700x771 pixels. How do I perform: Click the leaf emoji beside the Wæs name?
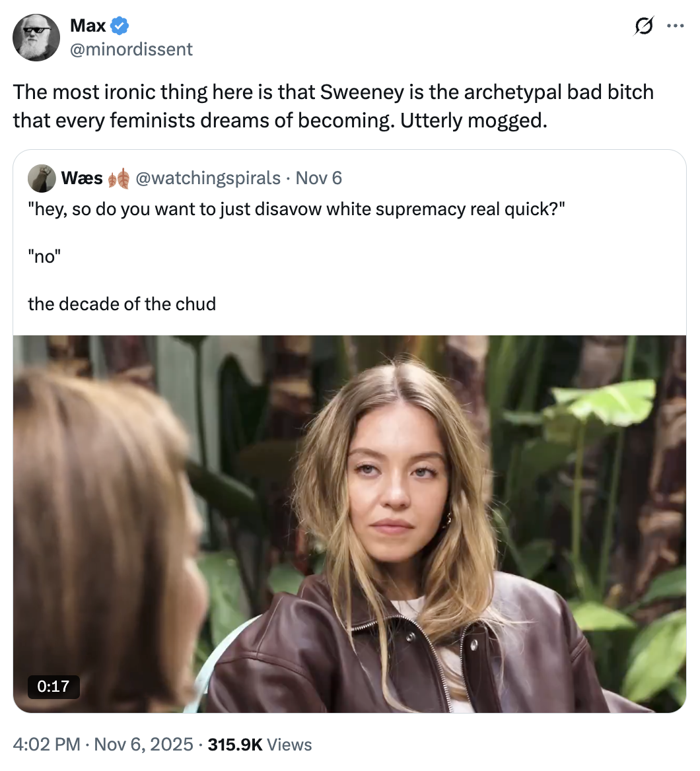pos(119,178)
